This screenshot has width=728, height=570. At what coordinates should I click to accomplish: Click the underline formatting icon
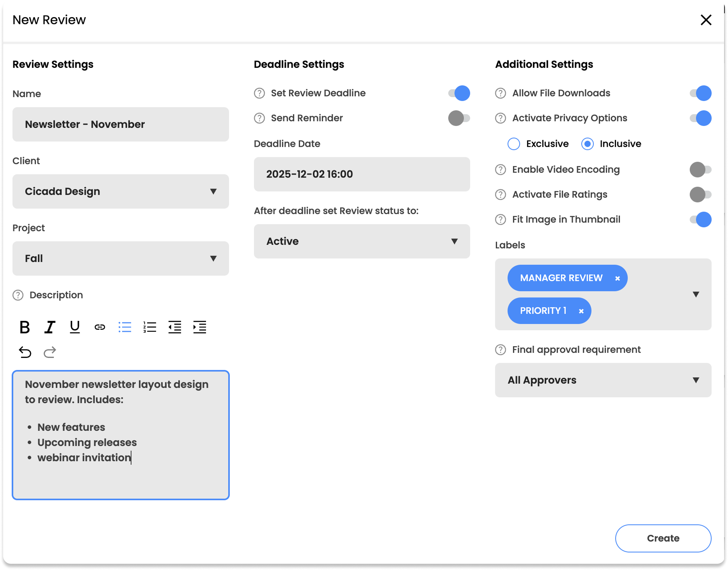tap(75, 327)
